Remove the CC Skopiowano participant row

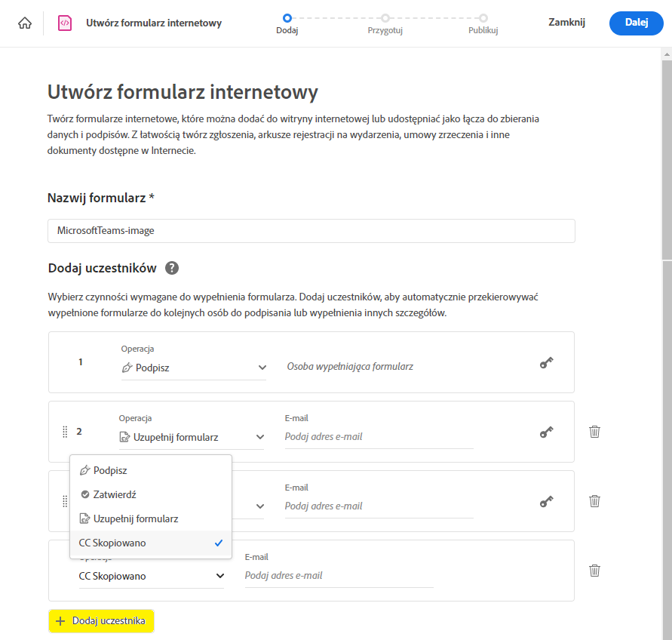pos(594,571)
